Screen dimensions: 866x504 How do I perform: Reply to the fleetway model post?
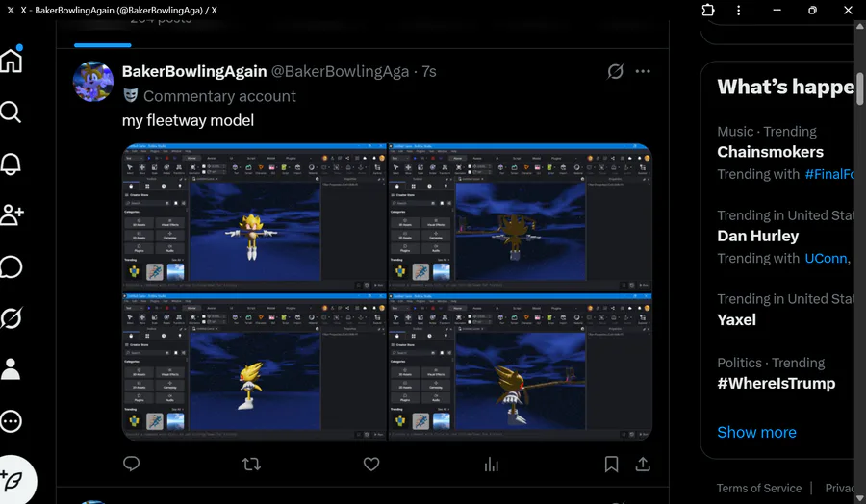[x=132, y=465]
